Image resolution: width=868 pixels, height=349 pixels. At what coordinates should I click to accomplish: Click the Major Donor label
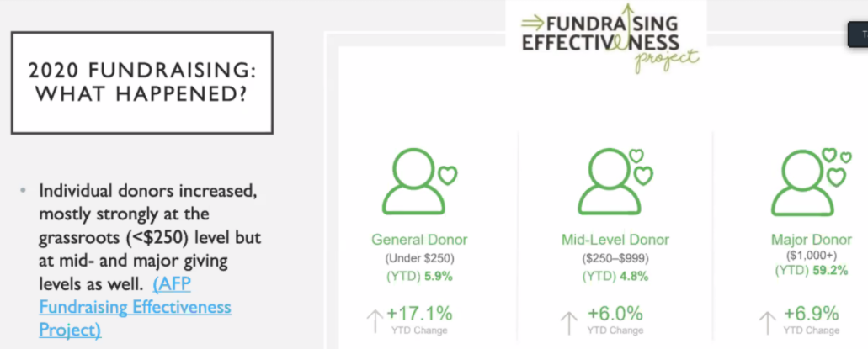tap(811, 240)
